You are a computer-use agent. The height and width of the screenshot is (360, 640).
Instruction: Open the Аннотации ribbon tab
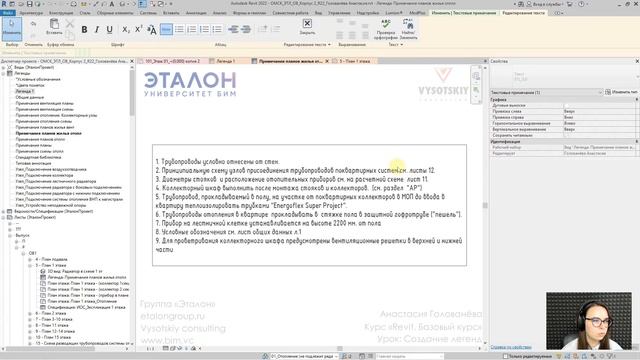tap(196, 13)
